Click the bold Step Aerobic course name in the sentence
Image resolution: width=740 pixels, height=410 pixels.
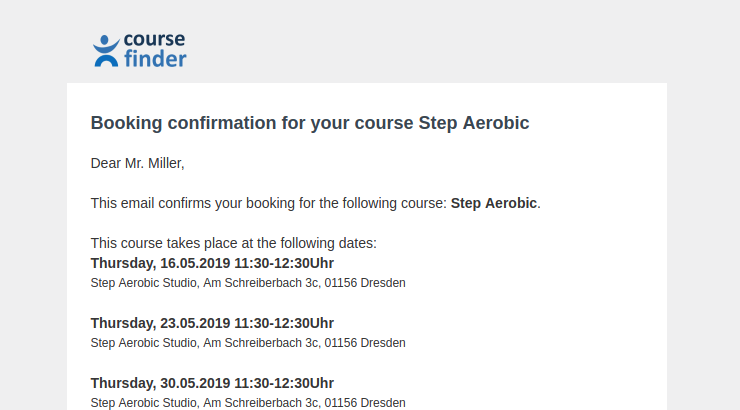point(494,203)
